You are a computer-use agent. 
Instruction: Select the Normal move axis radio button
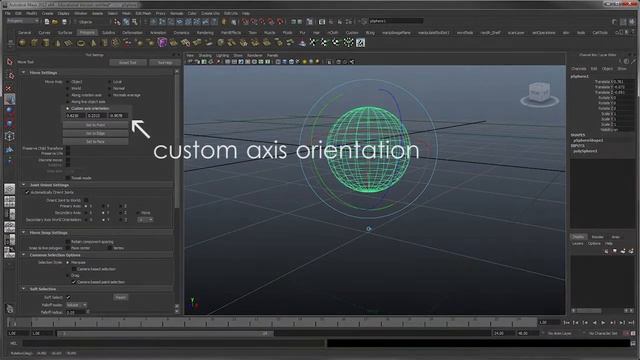tap(110, 89)
